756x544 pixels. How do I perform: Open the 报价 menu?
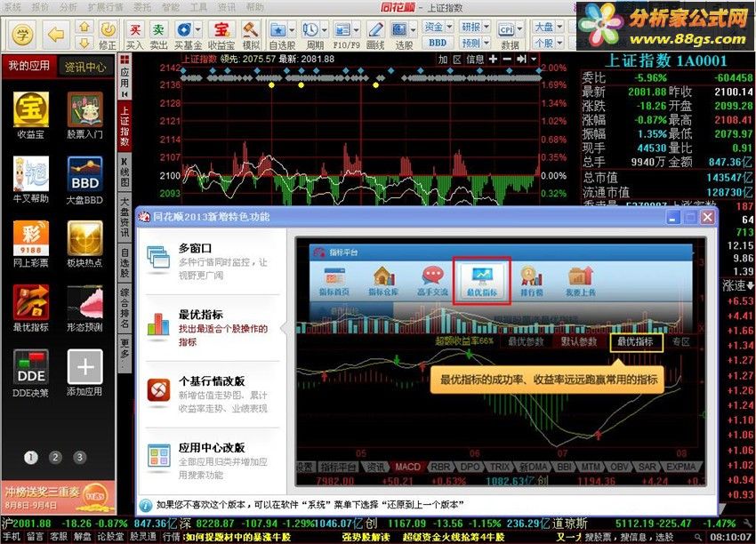(40, 7)
